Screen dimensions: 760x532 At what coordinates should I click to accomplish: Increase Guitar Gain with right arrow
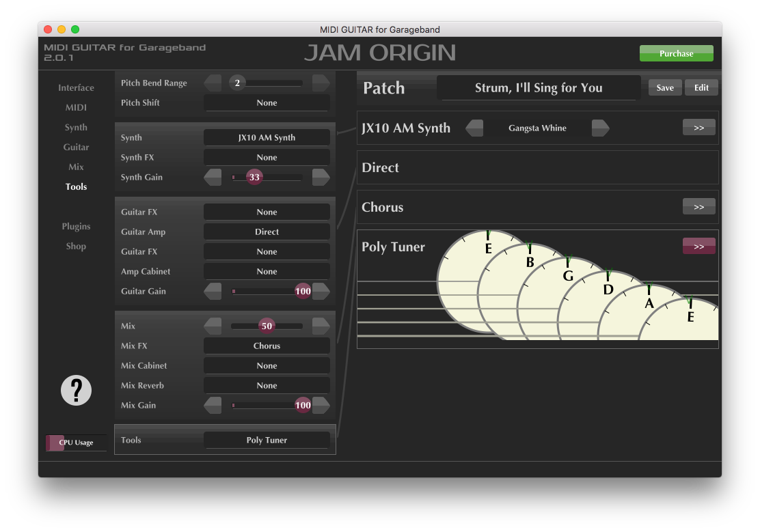[321, 291]
